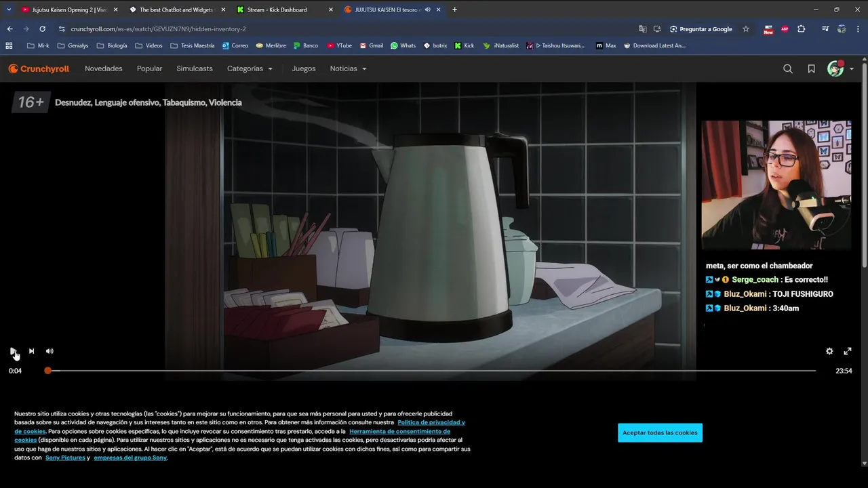Mute the video player volume
868x488 pixels.
pyautogui.click(x=50, y=351)
